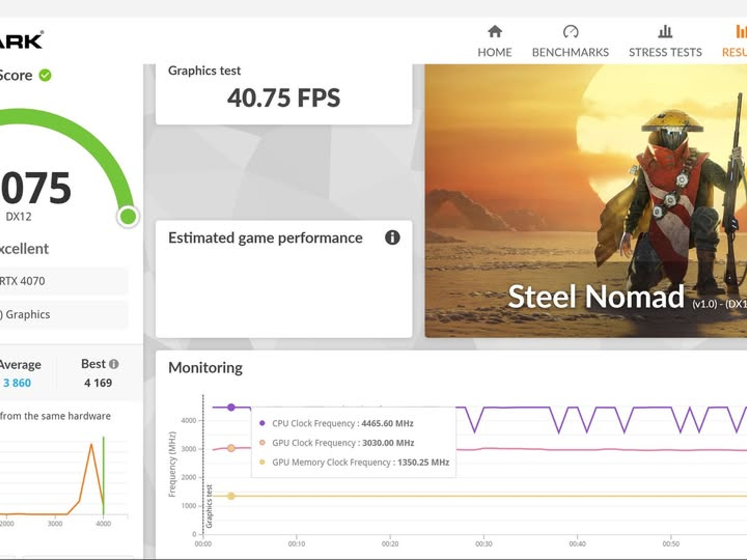Viewport: 747px width, 560px height.
Task: Click the green line in score distribution chart
Action: [104, 475]
